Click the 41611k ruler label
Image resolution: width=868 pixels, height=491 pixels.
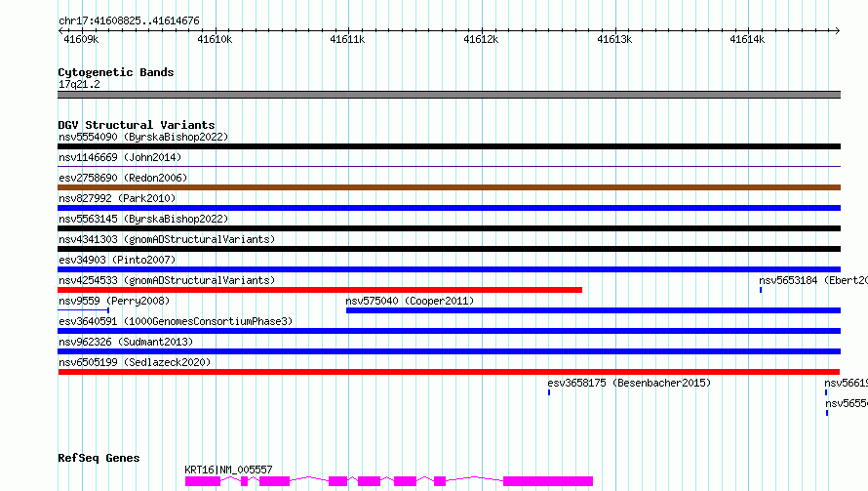(347, 39)
